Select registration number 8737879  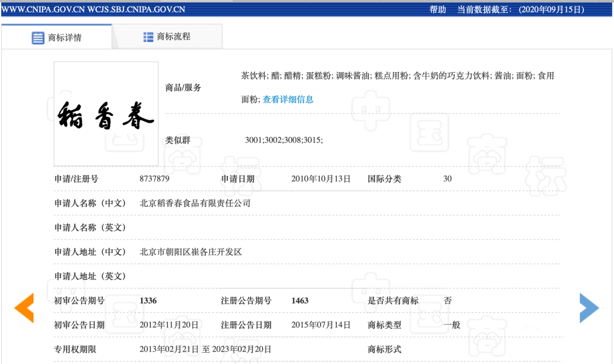154,179
